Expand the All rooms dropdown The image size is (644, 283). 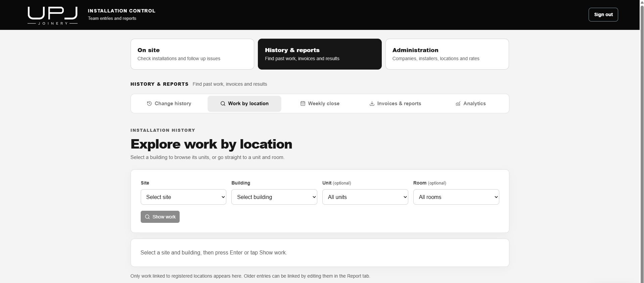pos(456,197)
